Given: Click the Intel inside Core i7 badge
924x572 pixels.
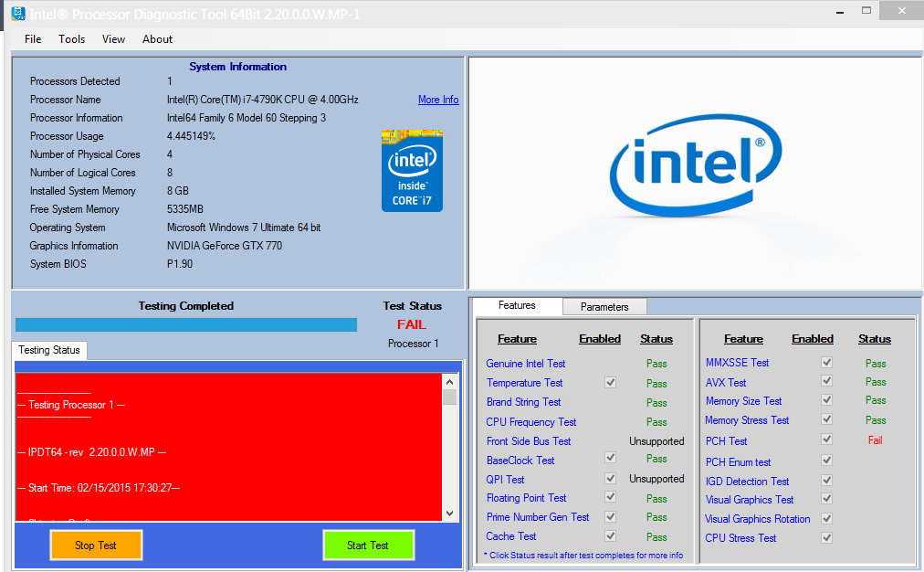Looking at the screenshot, I should (x=412, y=171).
